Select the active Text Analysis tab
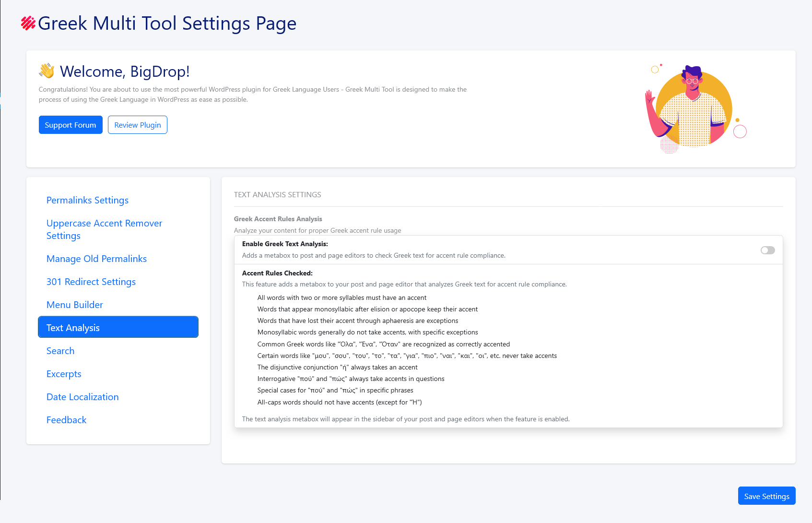Screen dimensions: 812x523 tap(118, 328)
